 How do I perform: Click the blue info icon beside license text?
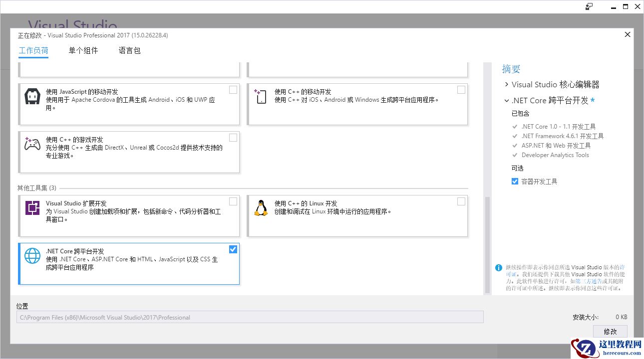(x=499, y=268)
